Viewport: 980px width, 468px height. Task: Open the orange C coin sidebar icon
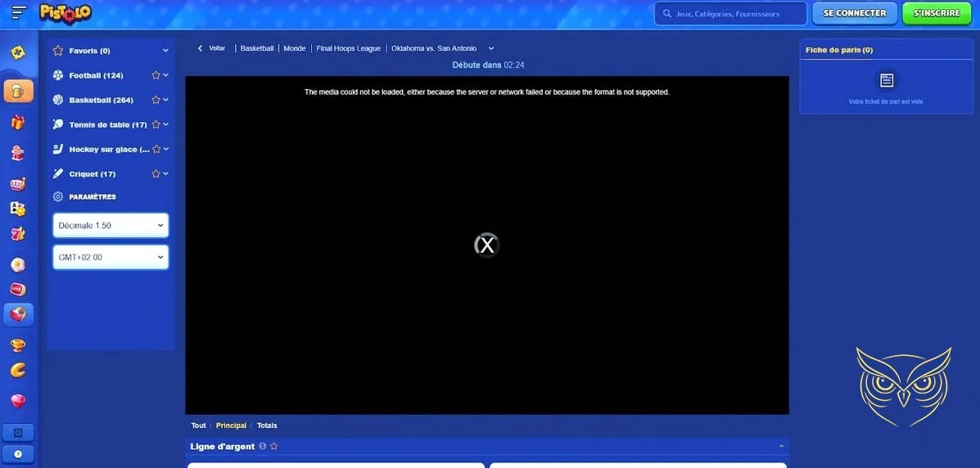(x=18, y=371)
